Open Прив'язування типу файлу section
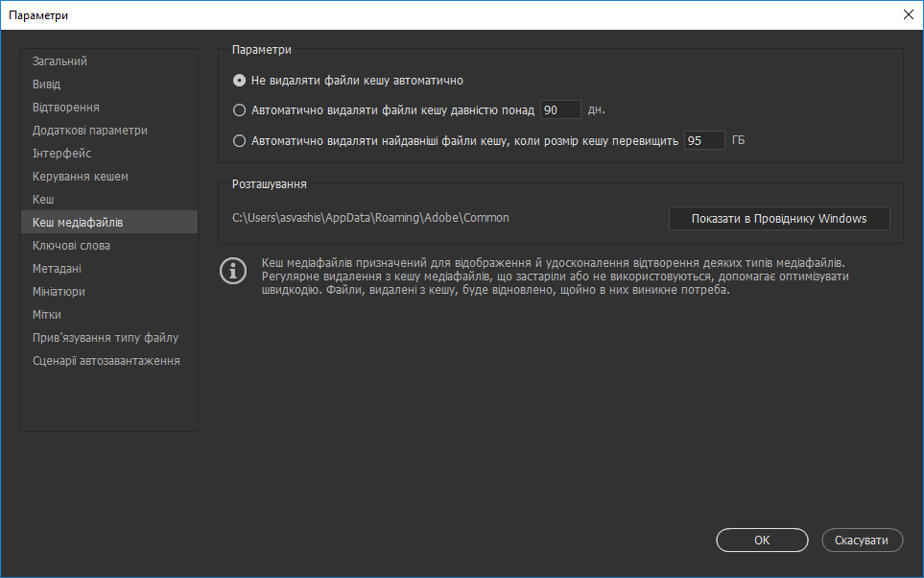The image size is (924, 578). (109, 337)
